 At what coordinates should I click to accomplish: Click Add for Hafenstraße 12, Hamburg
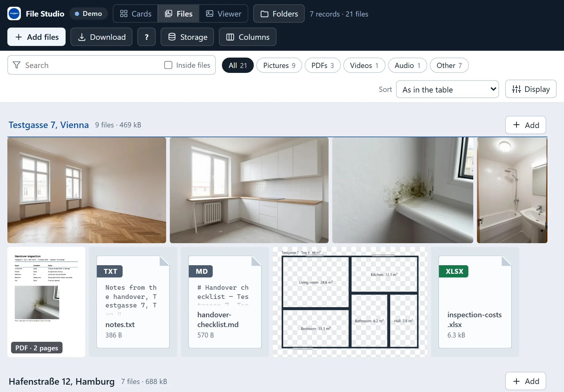(526, 381)
